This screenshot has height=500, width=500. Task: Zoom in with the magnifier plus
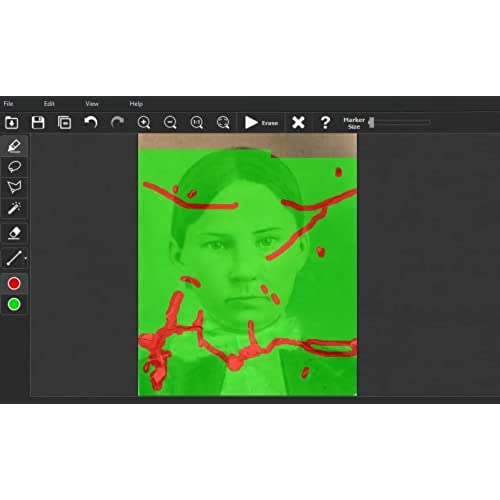tap(144, 122)
